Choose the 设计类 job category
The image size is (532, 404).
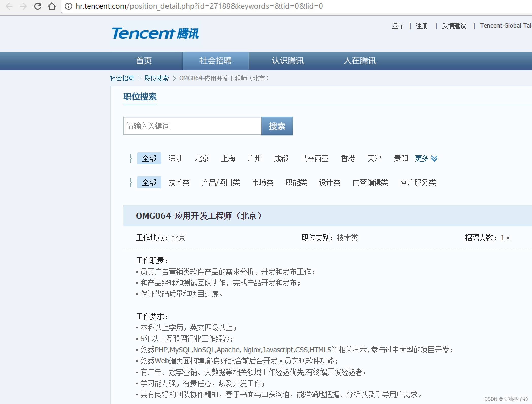pos(330,182)
